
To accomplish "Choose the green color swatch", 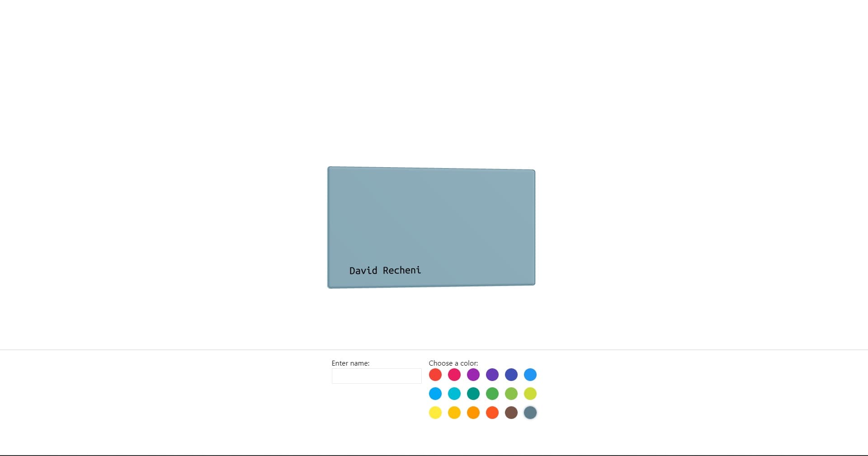I will [x=492, y=394].
